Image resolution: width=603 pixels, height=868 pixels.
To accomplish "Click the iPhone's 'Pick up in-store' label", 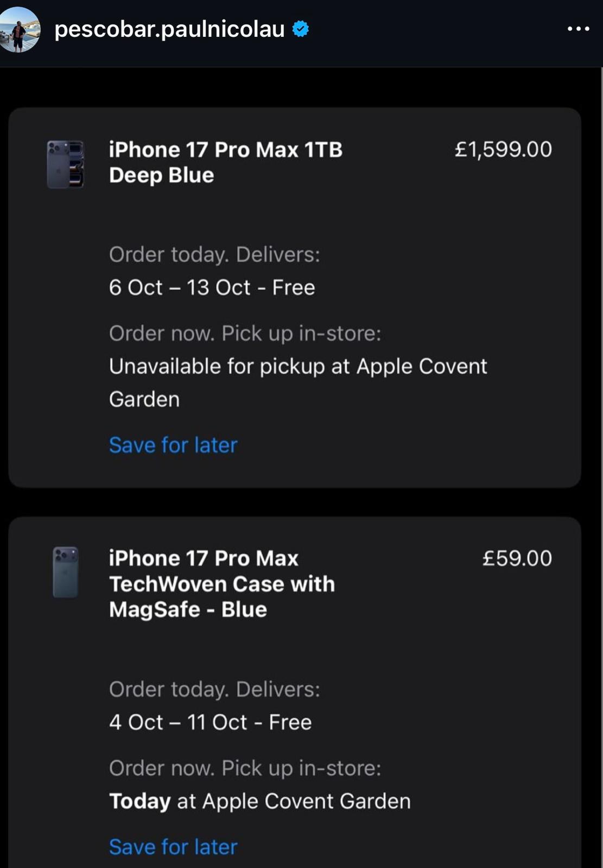I will pos(245,334).
